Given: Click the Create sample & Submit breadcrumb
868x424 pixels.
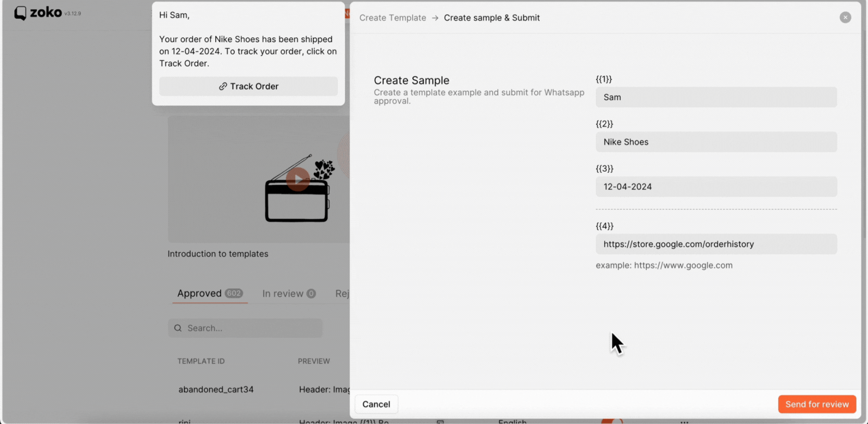Looking at the screenshot, I should click(492, 18).
